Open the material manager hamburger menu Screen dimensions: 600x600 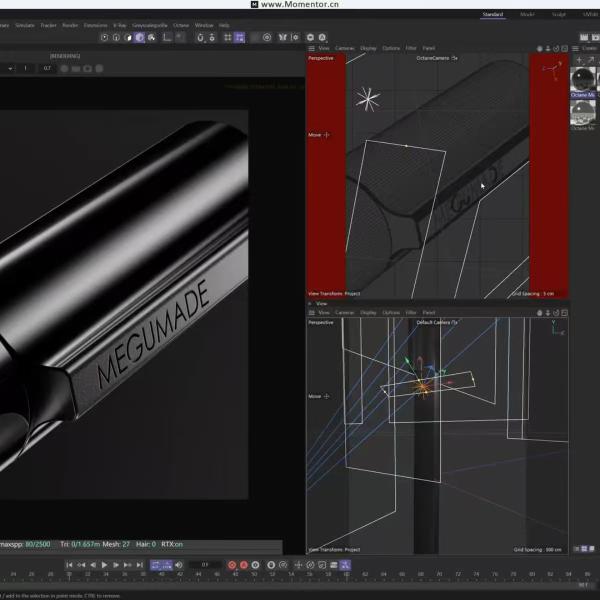pos(575,49)
